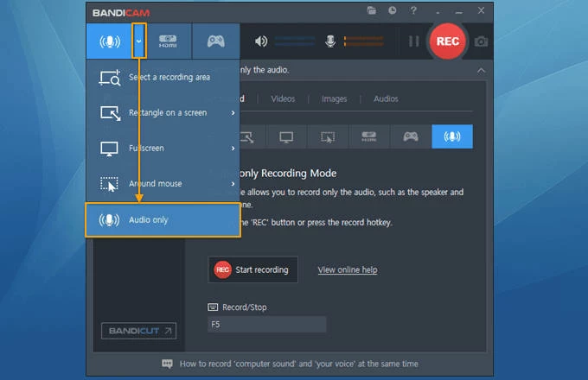Select HDMI device icon in the mode row
The width and height of the screenshot is (588, 380).
tap(369, 136)
